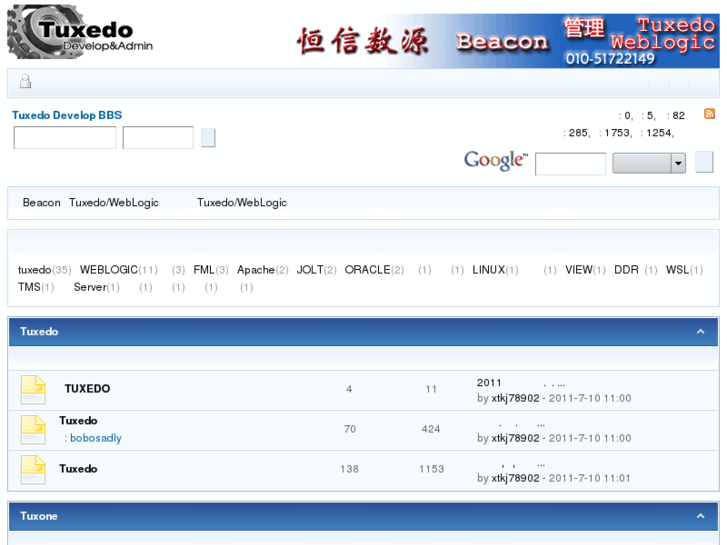Click the login submit button beside password field

208,138
